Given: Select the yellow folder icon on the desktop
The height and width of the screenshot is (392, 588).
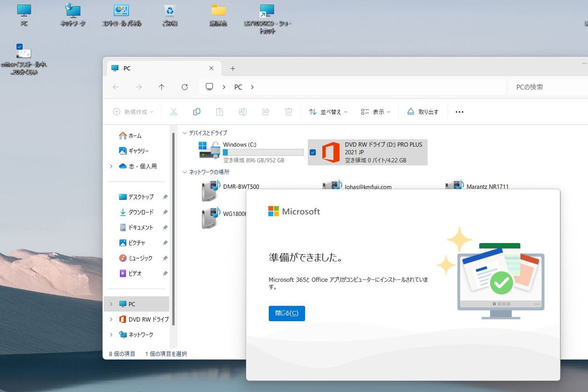Looking at the screenshot, I should 218,14.
